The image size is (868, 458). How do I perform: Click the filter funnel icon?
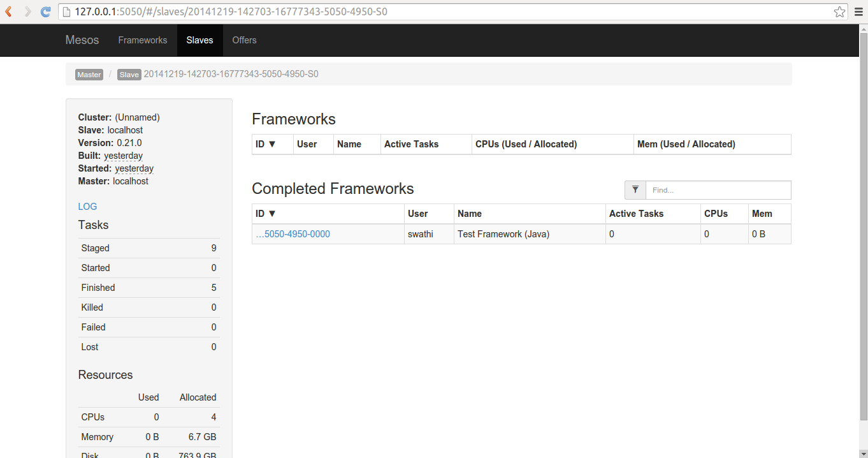point(635,190)
